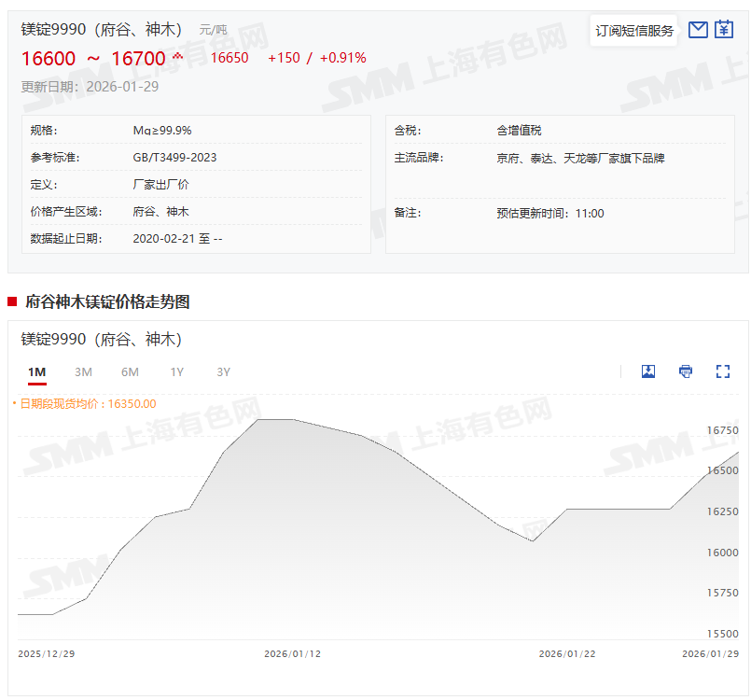The image size is (751, 700).
Task: Click the 2026/01/22 x-axis date label
Action: point(566,653)
